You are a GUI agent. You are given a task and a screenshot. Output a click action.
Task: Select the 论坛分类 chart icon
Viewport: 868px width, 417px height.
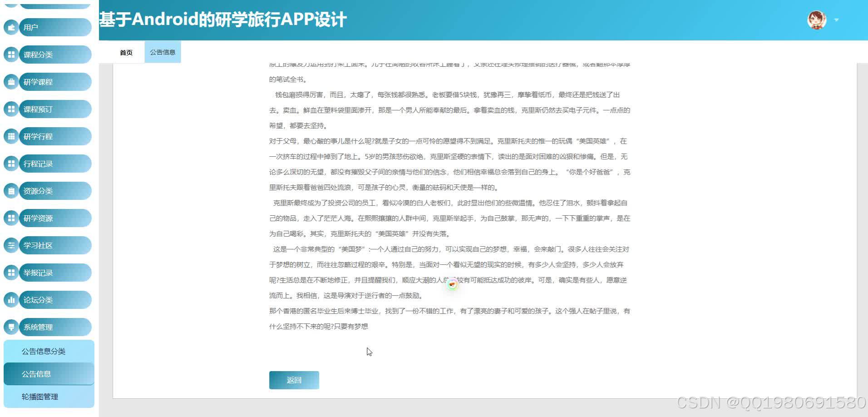pyautogui.click(x=11, y=300)
